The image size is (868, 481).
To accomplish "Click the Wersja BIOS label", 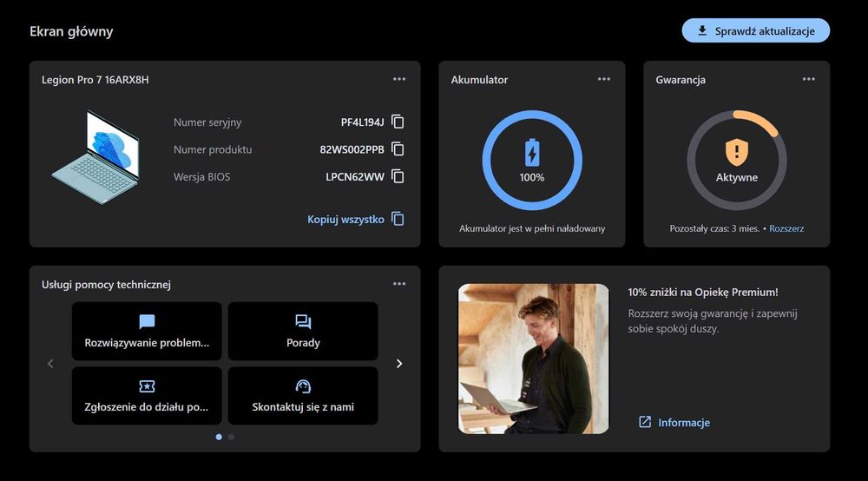I will pyautogui.click(x=201, y=177).
